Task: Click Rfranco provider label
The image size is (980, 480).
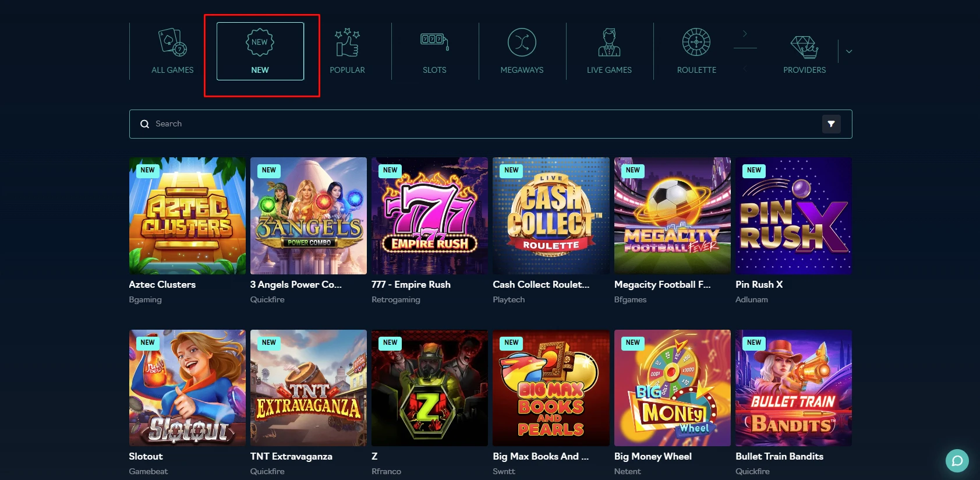Action: [387, 471]
